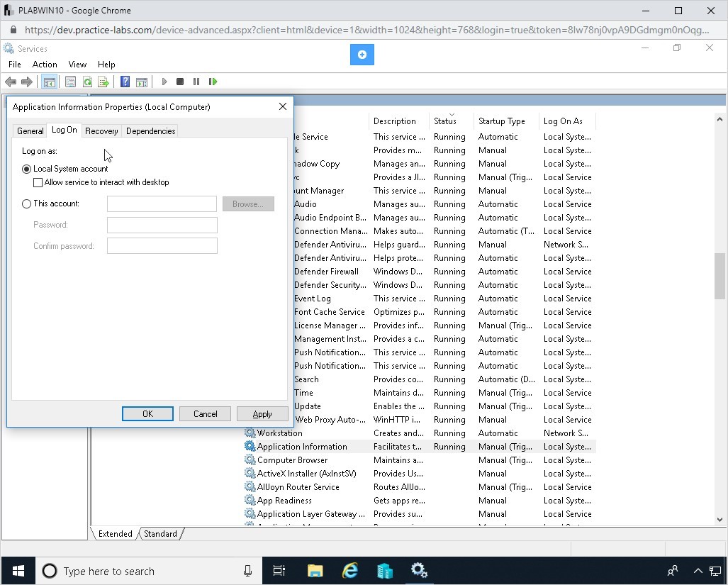
Task: Switch to the Recovery tab
Action: (101, 131)
